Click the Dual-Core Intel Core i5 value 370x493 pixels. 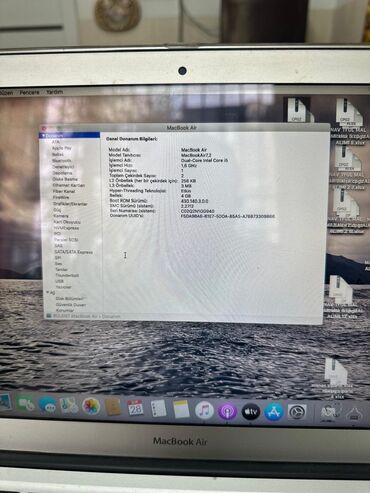tap(205, 160)
